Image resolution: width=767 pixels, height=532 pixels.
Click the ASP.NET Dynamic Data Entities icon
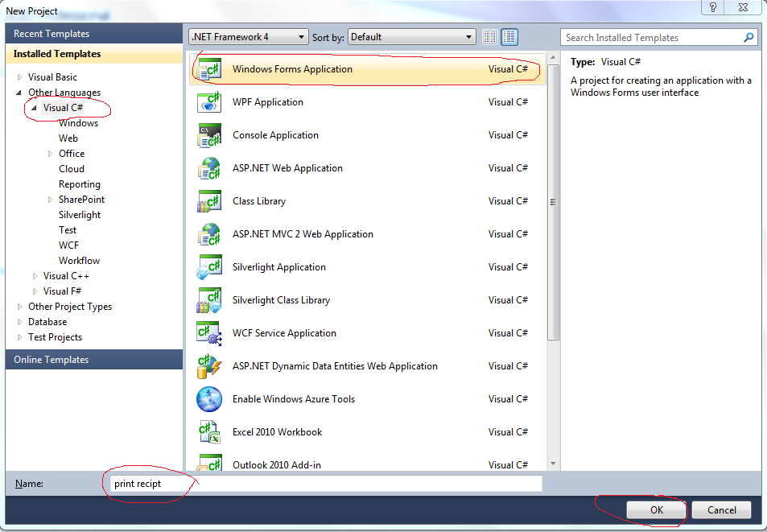[209, 366]
